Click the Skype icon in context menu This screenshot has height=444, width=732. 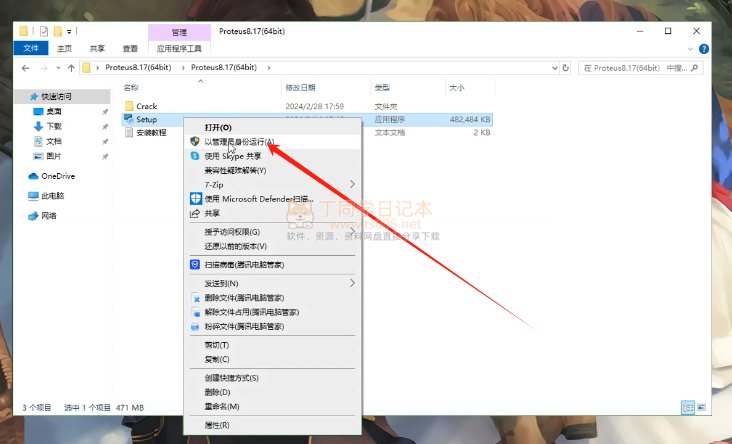pyautogui.click(x=195, y=155)
